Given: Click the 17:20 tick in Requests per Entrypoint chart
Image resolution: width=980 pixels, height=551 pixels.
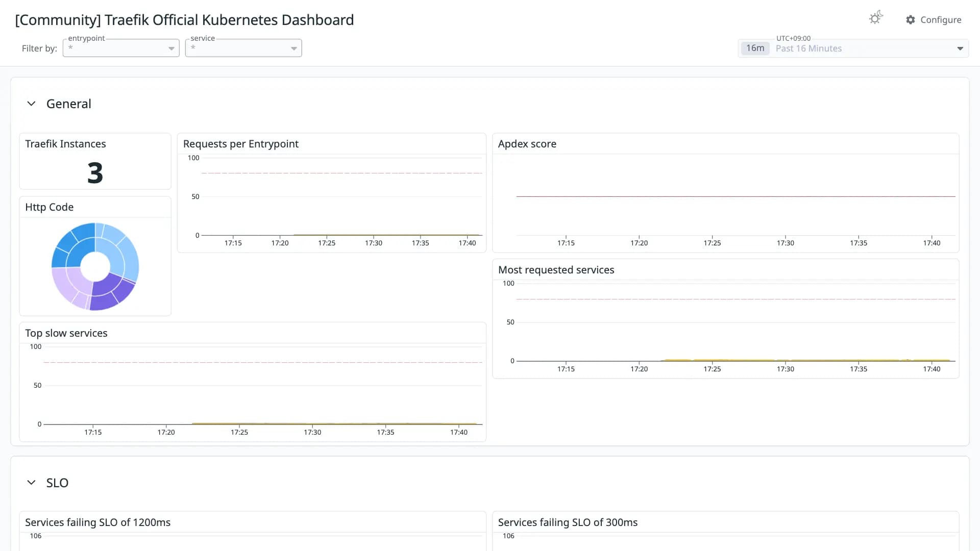Looking at the screenshot, I should (280, 243).
